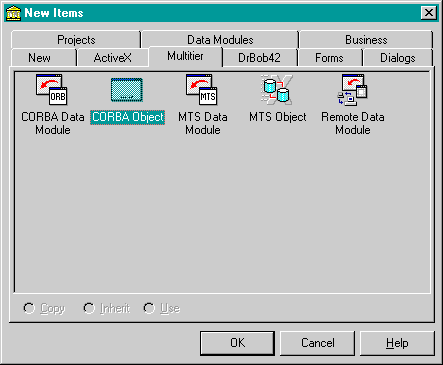Click the New Items title bar icon
443x365 pixels.
pyautogui.click(x=13, y=13)
